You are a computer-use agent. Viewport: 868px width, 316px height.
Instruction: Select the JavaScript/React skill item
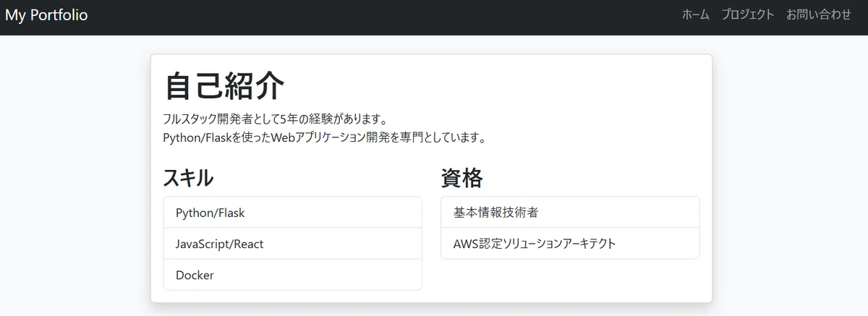(x=293, y=244)
